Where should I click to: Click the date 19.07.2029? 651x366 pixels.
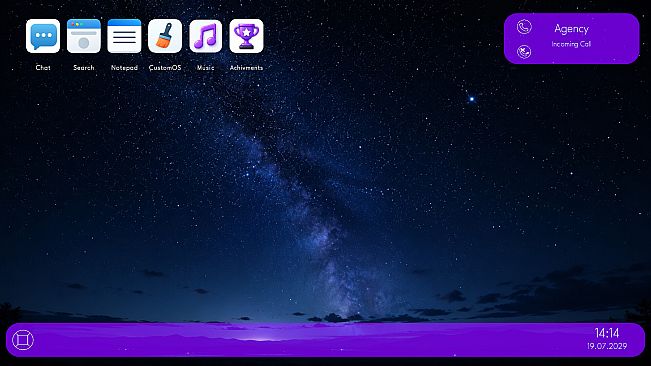point(607,346)
